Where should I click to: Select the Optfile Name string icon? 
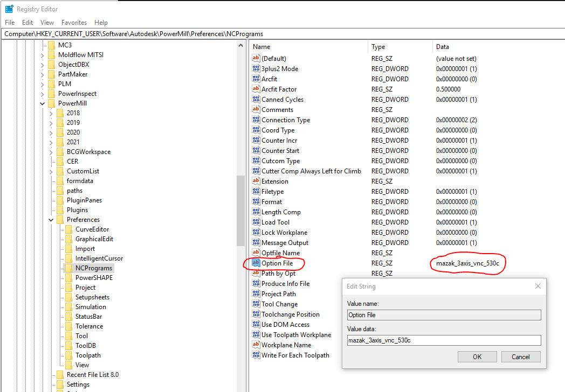(x=256, y=253)
